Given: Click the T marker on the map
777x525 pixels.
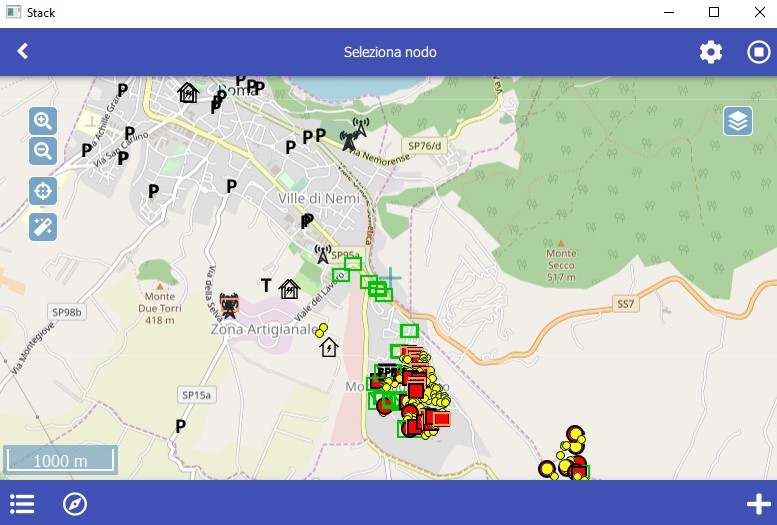Looking at the screenshot, I should [x=266, y=286].
